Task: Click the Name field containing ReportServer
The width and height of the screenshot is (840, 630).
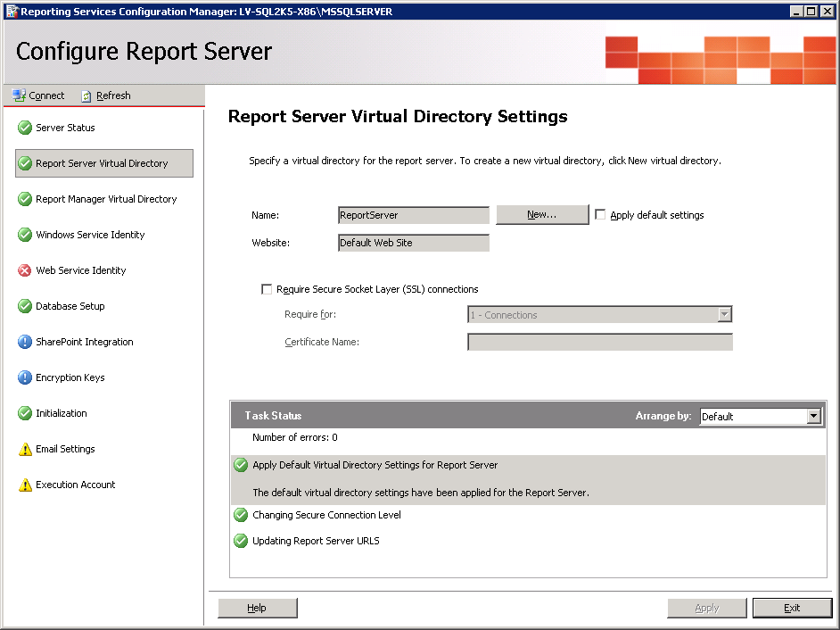Action: (414, 215)
